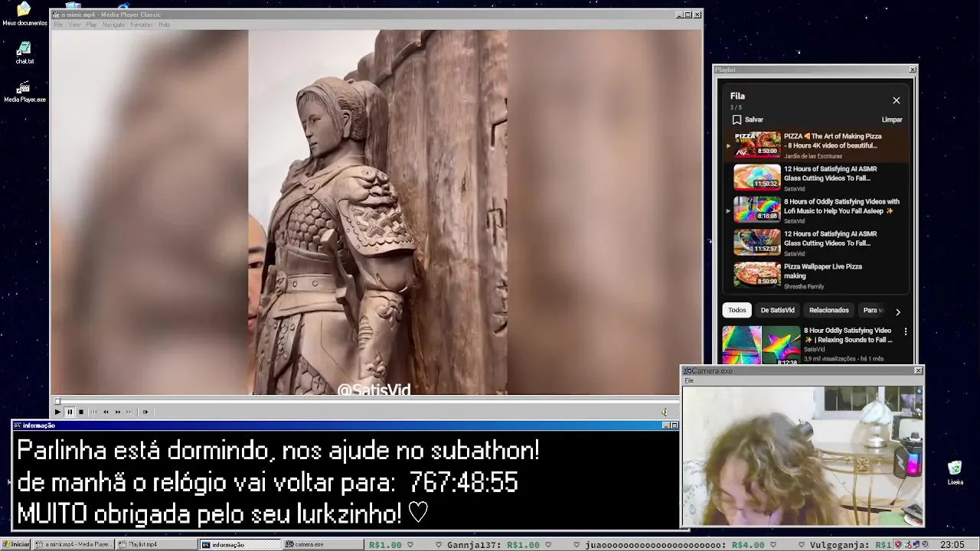Screen dimensions: 980x551
Task: Minimize the informação window
Action: 665,425
